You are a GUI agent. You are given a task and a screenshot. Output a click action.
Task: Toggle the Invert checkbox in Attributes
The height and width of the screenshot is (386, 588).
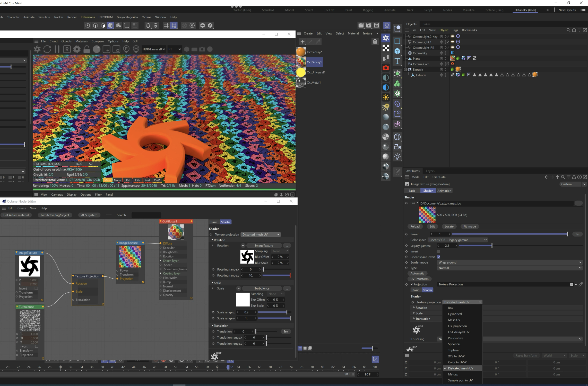[x=438, y=251]
